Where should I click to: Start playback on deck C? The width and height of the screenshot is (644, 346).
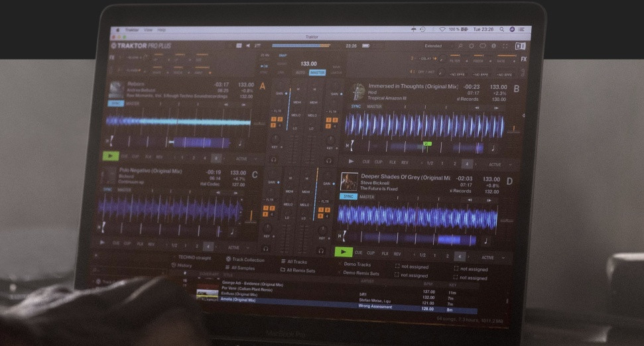coord(102,243)
